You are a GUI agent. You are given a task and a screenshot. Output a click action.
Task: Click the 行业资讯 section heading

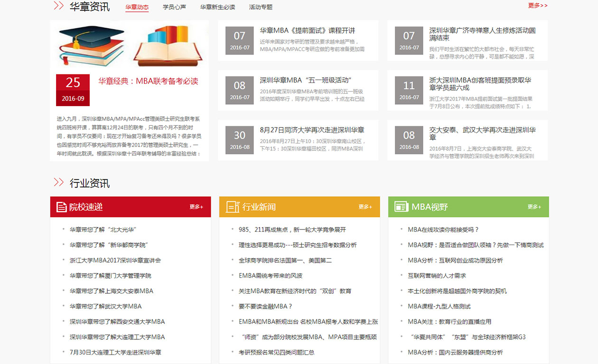click(x=90, y=183)
